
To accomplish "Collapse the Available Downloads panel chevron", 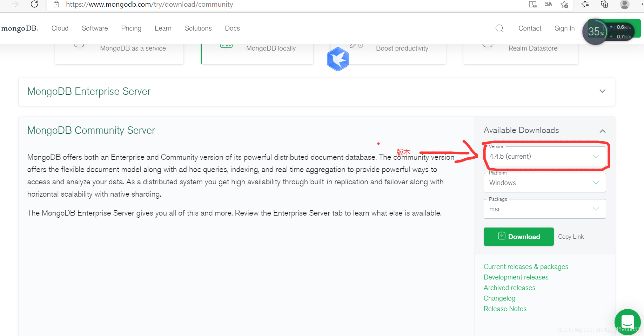I will click(603, 131).
